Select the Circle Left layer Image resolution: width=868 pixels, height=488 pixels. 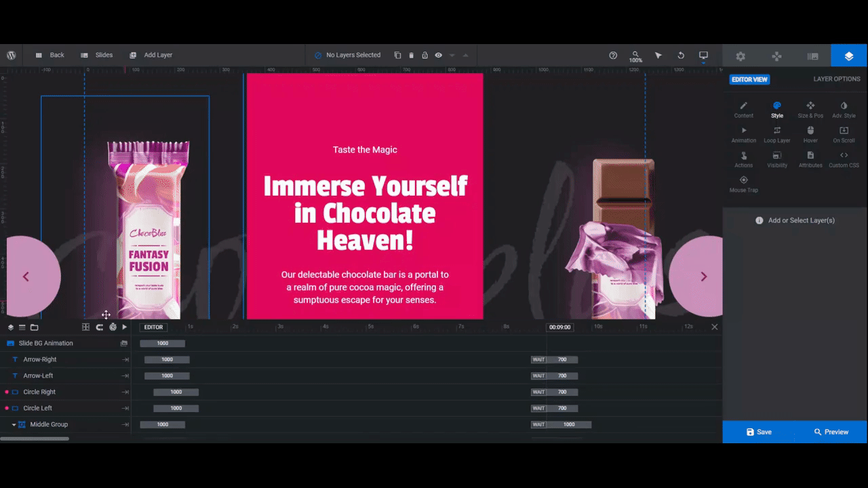66,409
